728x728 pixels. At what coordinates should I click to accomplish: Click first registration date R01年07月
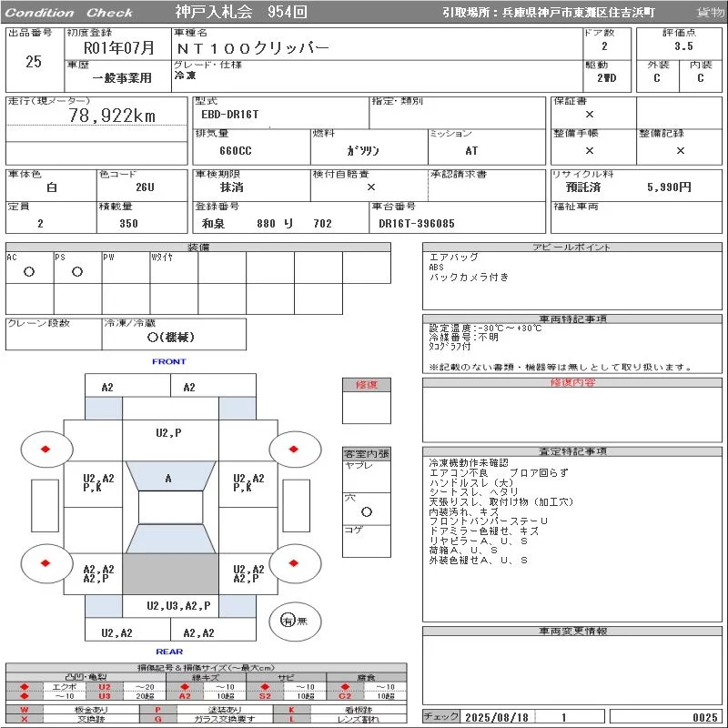[x=119, y=48]
